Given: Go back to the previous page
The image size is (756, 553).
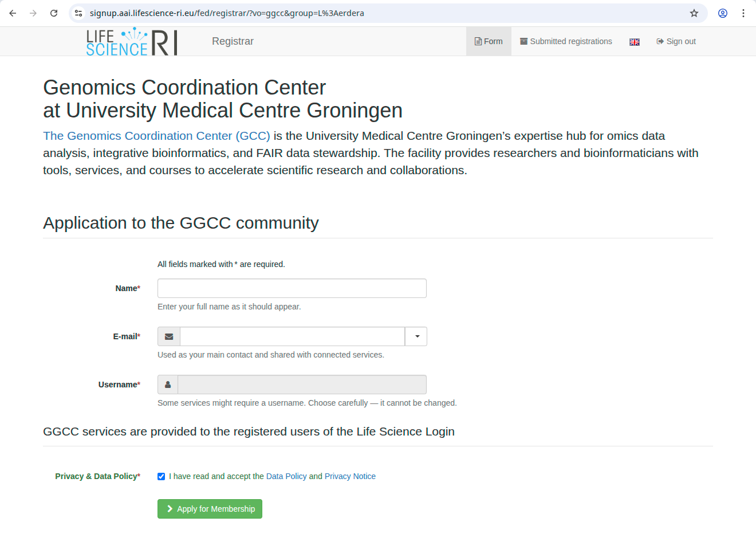Looking at the screenshot, I should (13, 13).
